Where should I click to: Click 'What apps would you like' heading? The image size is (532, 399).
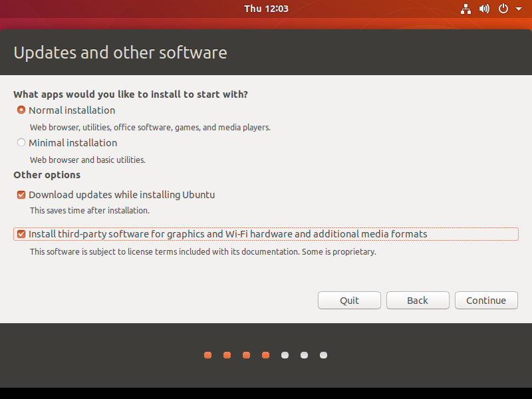tap(130, 94)
